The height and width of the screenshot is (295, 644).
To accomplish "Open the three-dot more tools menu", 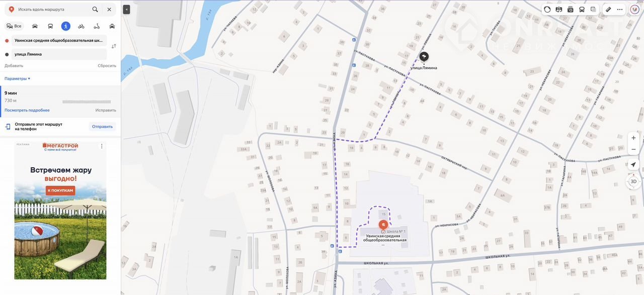I will point(620,9).
